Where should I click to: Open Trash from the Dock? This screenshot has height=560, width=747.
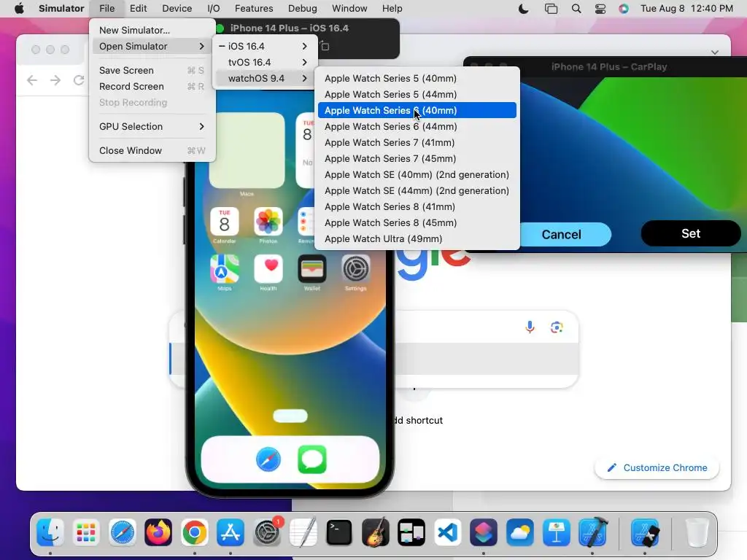(x=697, y=532)
